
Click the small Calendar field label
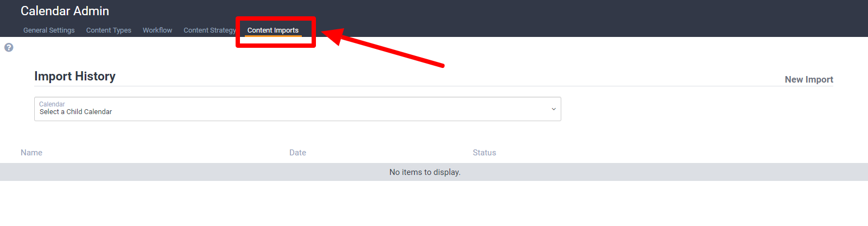pyautogui.click(x=52, y=104)
